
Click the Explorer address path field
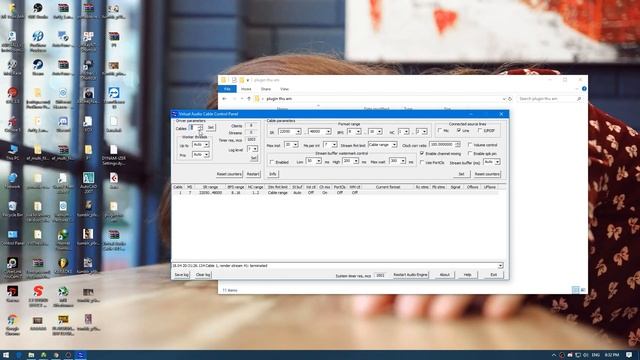coord(380,99)
